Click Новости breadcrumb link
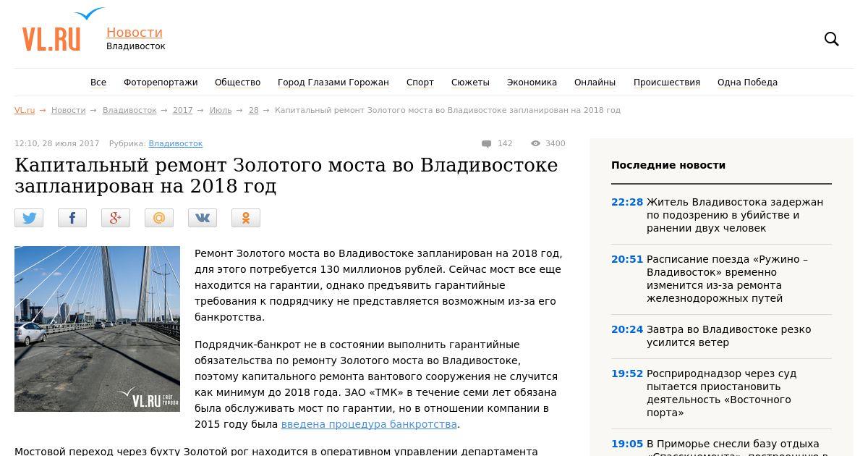868x456 pixels. [68, 110]
